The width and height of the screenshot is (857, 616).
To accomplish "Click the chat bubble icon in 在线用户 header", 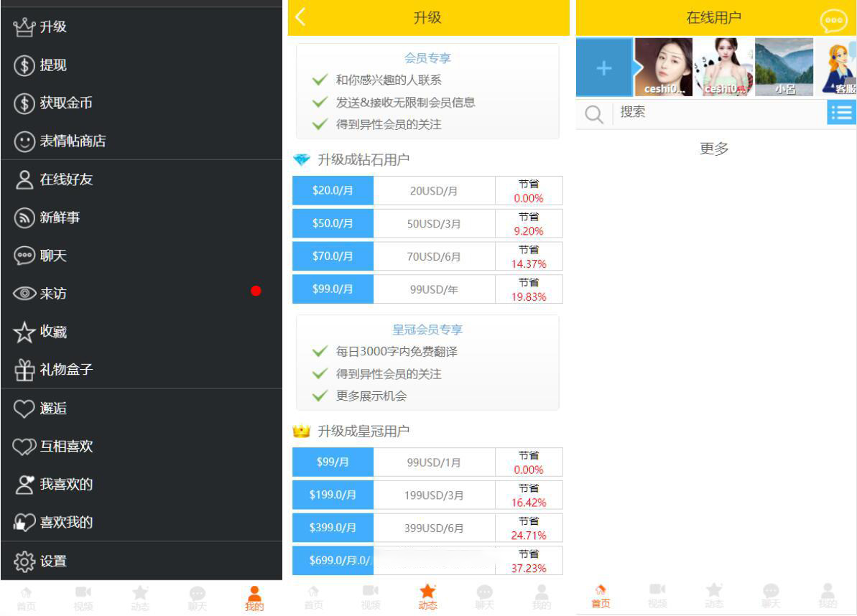I will tap(833, 21).
